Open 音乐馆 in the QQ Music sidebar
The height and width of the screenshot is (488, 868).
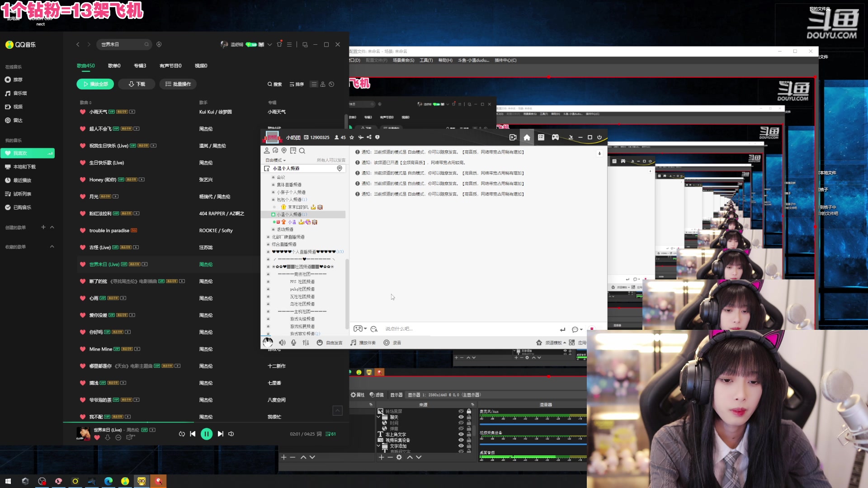16,93
